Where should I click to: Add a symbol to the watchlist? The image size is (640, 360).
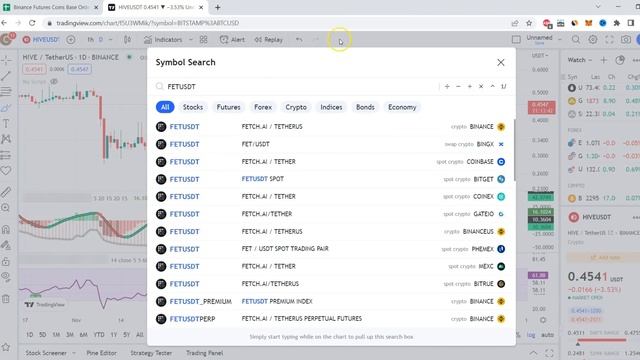(x=603, y=60)
